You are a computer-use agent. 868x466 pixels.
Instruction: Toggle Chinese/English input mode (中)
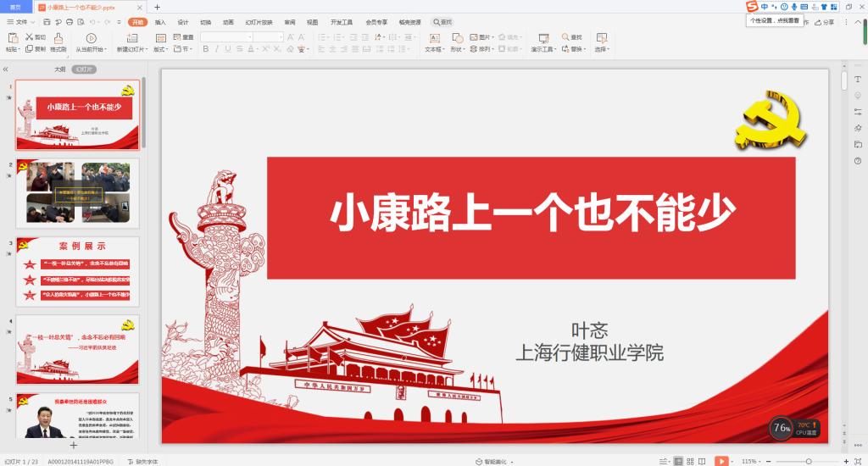[x=764, y=7]
